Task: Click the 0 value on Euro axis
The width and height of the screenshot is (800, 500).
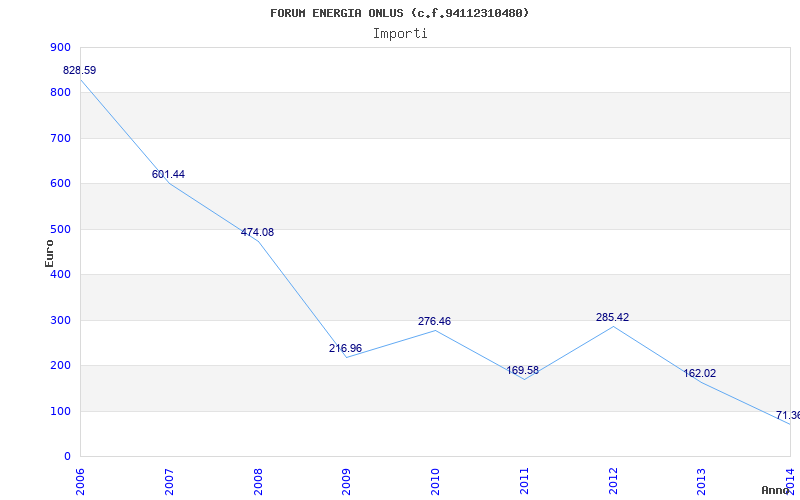Action: [x=67, y=457]
